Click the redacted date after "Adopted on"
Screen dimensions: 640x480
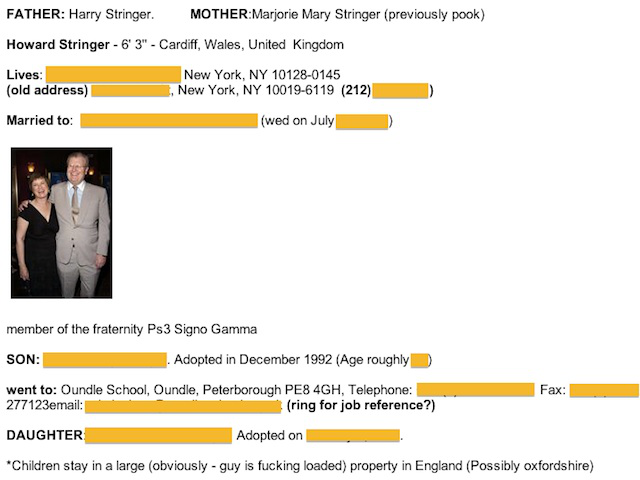click(353, 436)
